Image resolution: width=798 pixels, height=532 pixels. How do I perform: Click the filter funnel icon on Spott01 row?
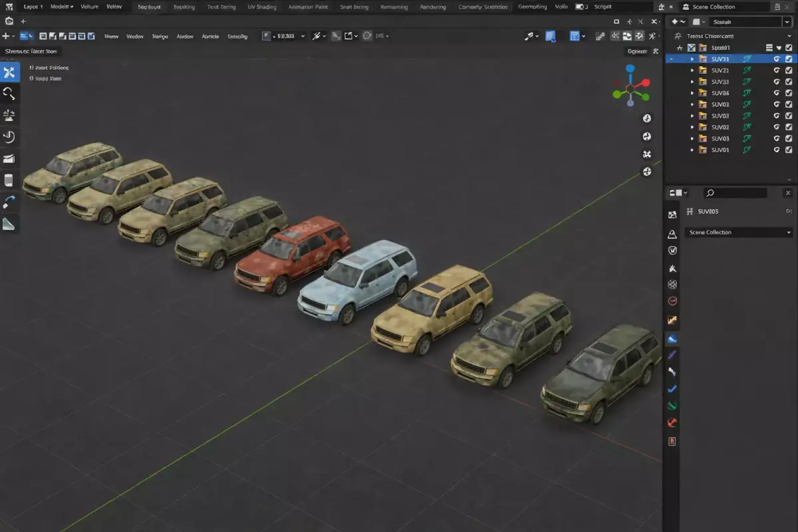coord(779,48)
